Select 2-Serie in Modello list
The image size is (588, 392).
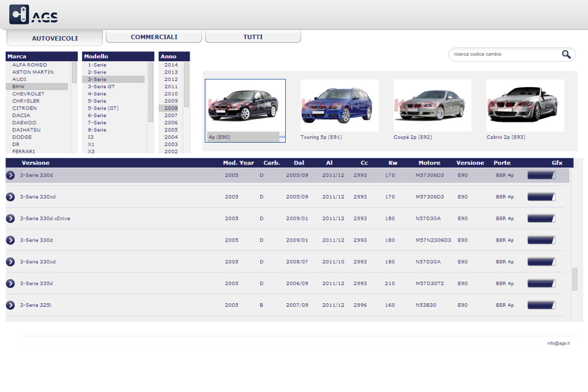pos(97,72)
